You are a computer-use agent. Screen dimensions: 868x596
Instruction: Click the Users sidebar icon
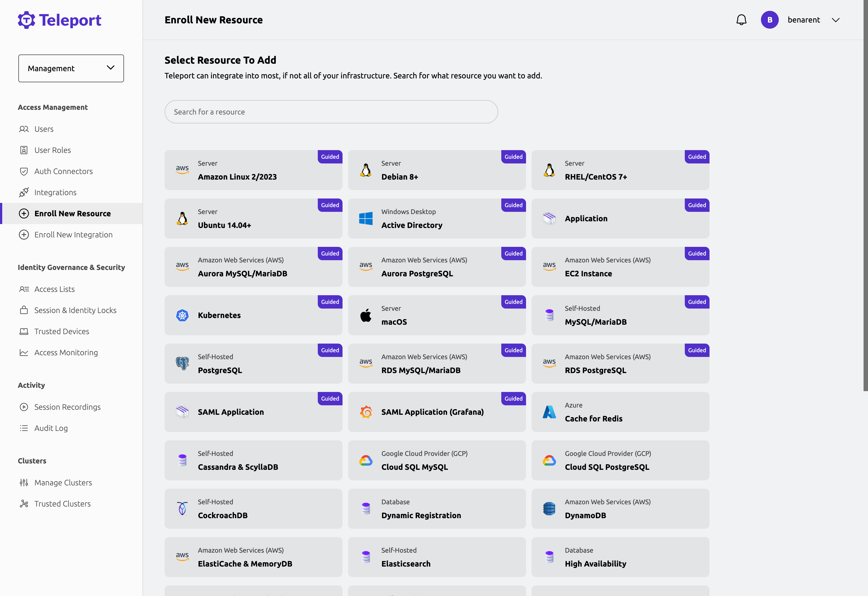[x=24, y=129]
